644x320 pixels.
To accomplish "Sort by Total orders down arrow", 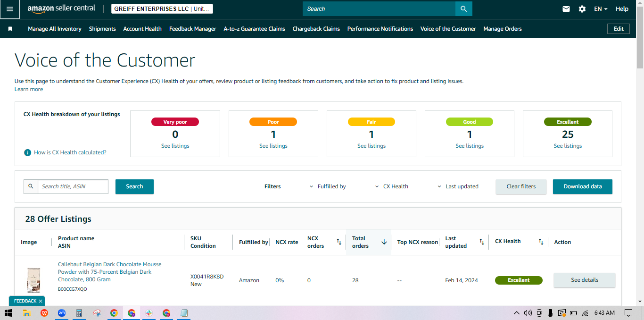I will 384,242.
